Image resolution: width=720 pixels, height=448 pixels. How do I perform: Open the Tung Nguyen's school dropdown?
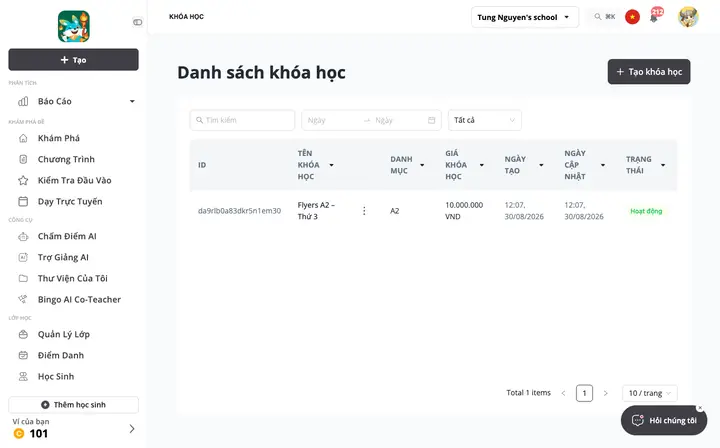(x=525, y=17)
